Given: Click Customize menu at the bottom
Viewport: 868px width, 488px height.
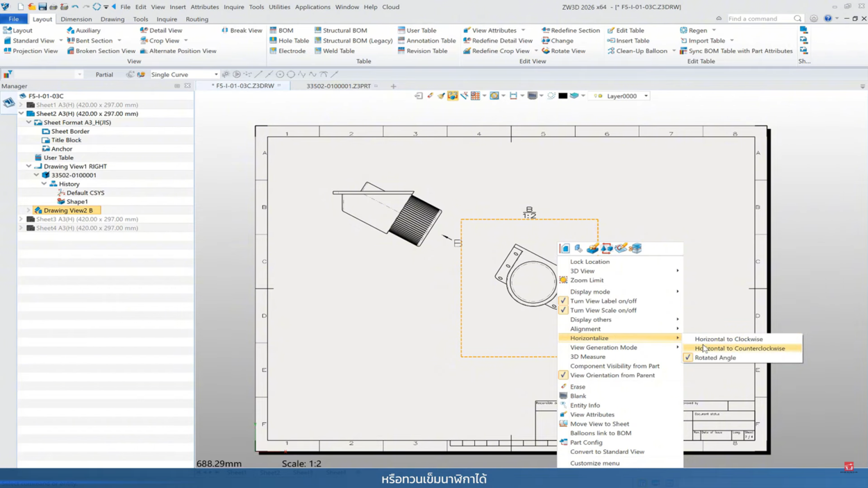Looking at the screenshot, I should [594, 463].
